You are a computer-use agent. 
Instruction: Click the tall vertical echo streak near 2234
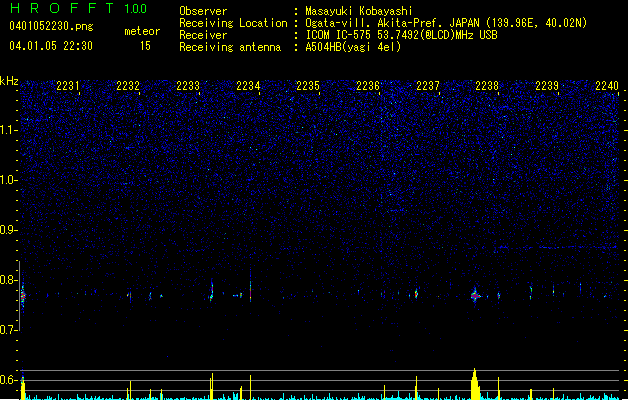[x=250, y=286]
